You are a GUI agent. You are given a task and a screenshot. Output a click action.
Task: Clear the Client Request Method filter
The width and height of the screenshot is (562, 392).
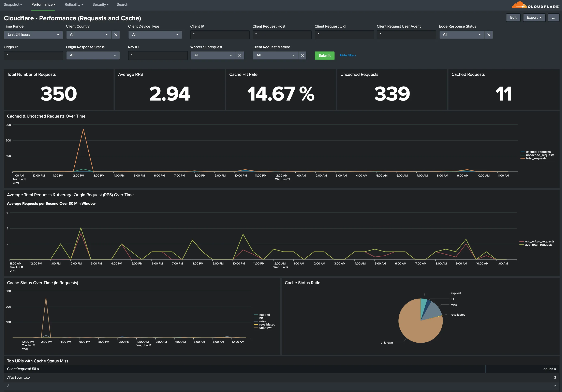[302, 55]
